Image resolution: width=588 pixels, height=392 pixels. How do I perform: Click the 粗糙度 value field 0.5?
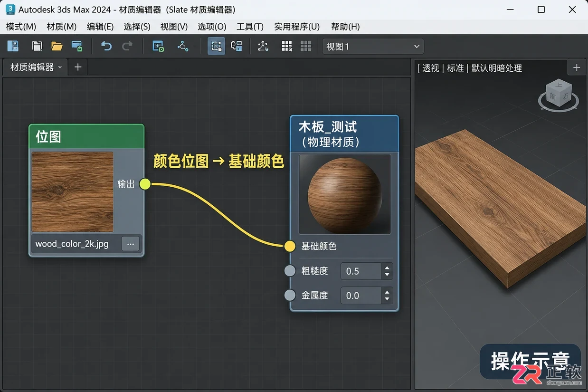point(361,271)
